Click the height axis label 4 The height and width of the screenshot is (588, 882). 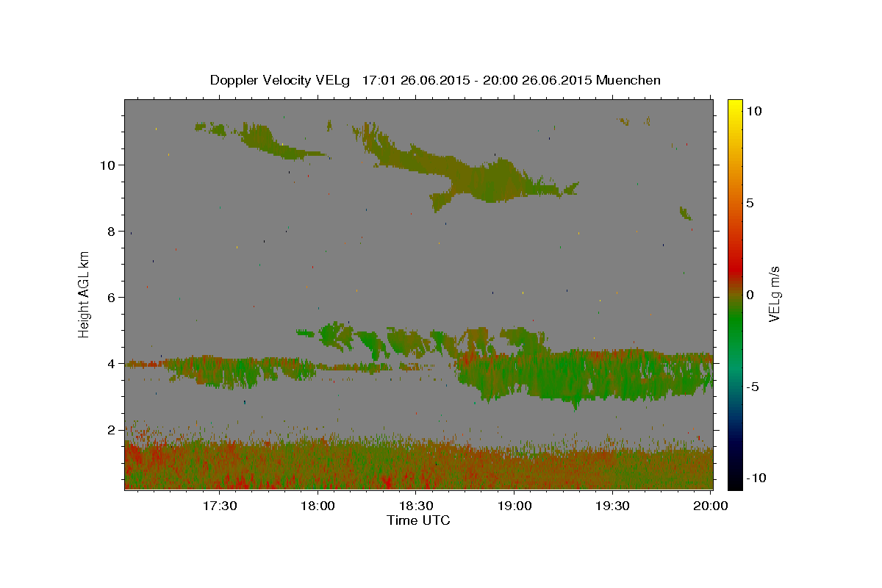tap(112, 363)
